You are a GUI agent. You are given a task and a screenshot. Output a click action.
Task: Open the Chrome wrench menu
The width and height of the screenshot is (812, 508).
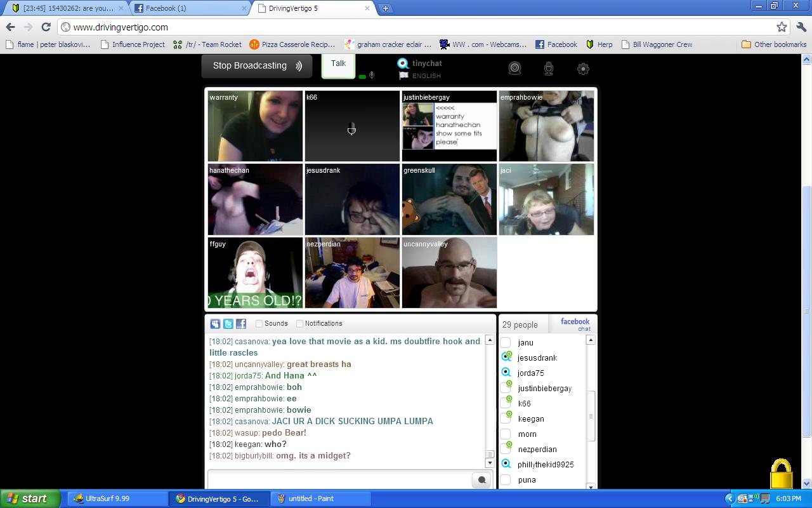(801, 27)
